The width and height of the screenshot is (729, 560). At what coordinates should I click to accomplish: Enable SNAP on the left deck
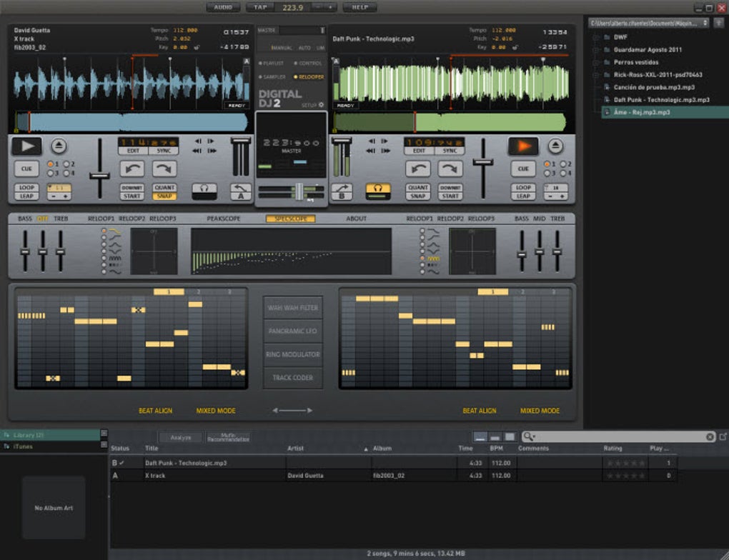click(164, 196)
